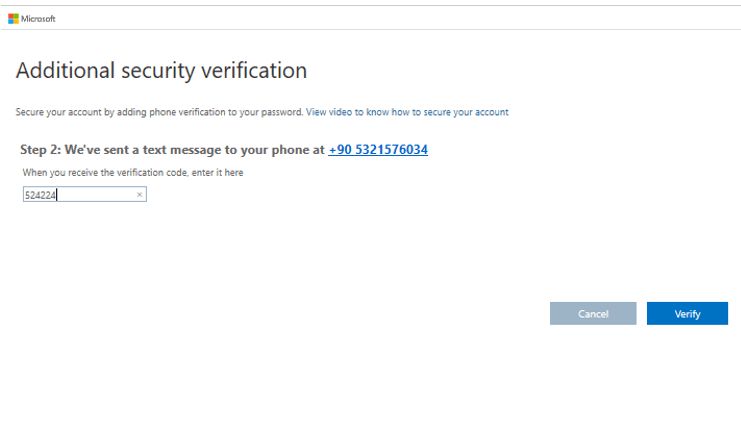The width and height of the screenshot is (741, 428).
Task: Click the Microsoft wordmark in the header
Action: pos(39,18)
